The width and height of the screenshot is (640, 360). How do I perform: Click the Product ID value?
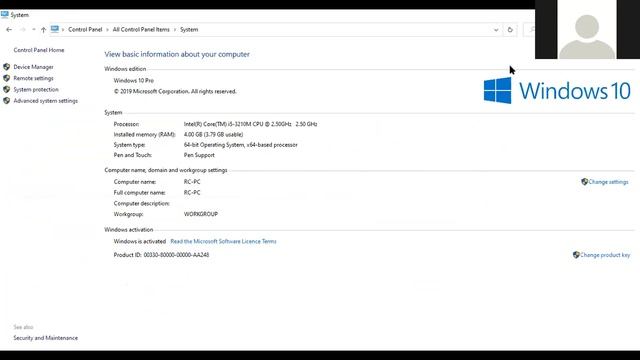coord(176,255)
